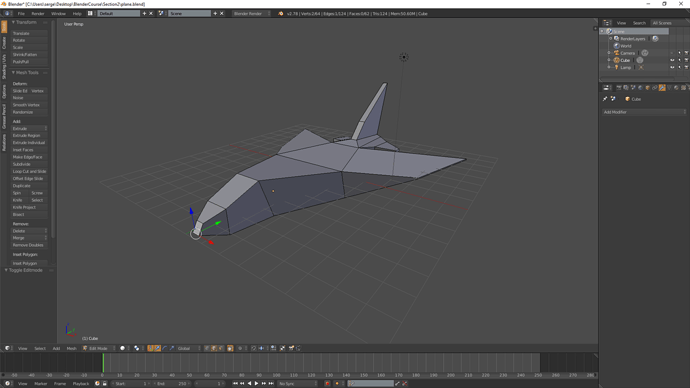690x388 pixels.
Task: Click the End frame field
Action: click(172, 384)
